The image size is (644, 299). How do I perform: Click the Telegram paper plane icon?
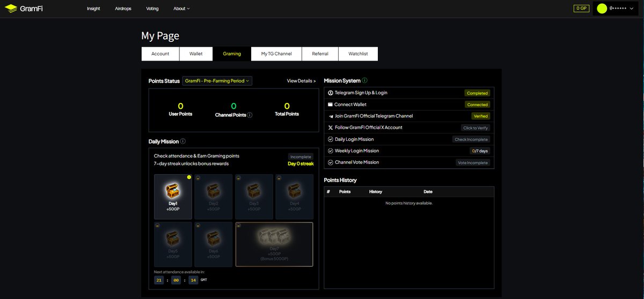pos(331,116)
